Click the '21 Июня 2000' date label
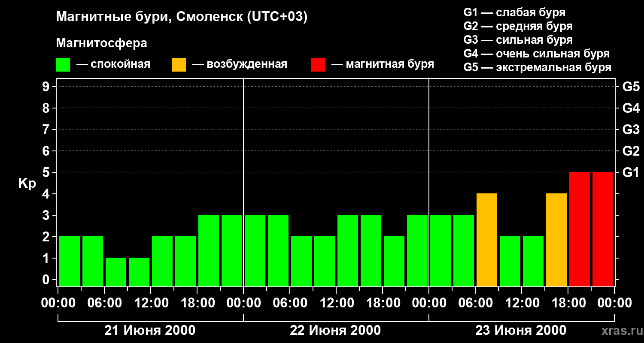The height and width of the screenshot is (343, 644). (150, 331)
